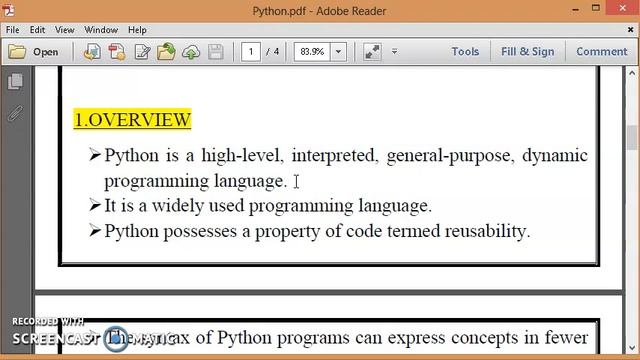Click the read mode full-screen icon
The image size is (640, 360).
[372, 52]
